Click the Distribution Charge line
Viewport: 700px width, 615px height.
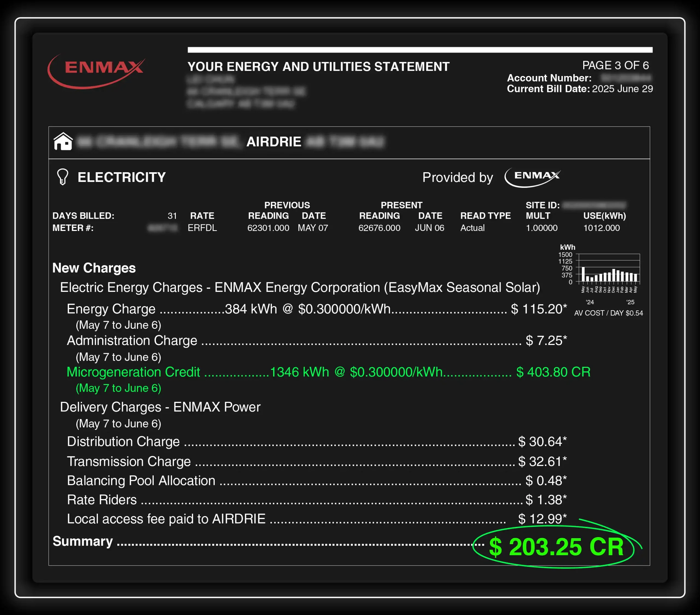pyautogui.click(x=123, y=441)
